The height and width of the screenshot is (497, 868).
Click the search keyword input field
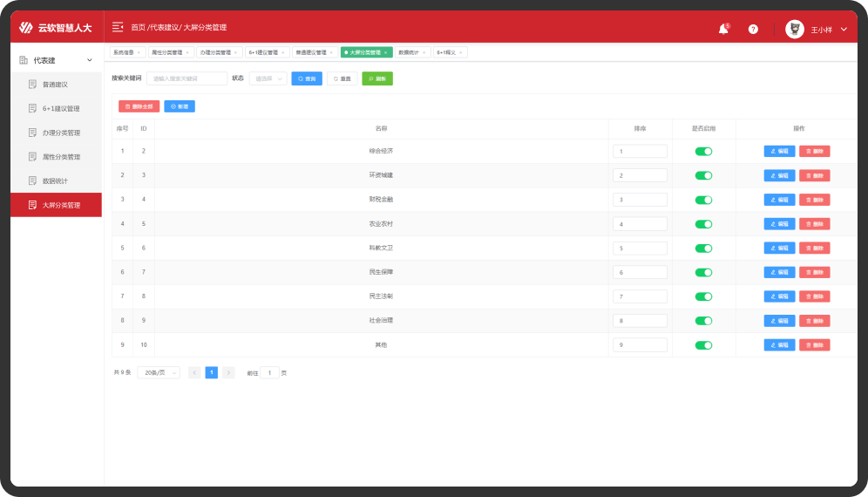point(186,78)
